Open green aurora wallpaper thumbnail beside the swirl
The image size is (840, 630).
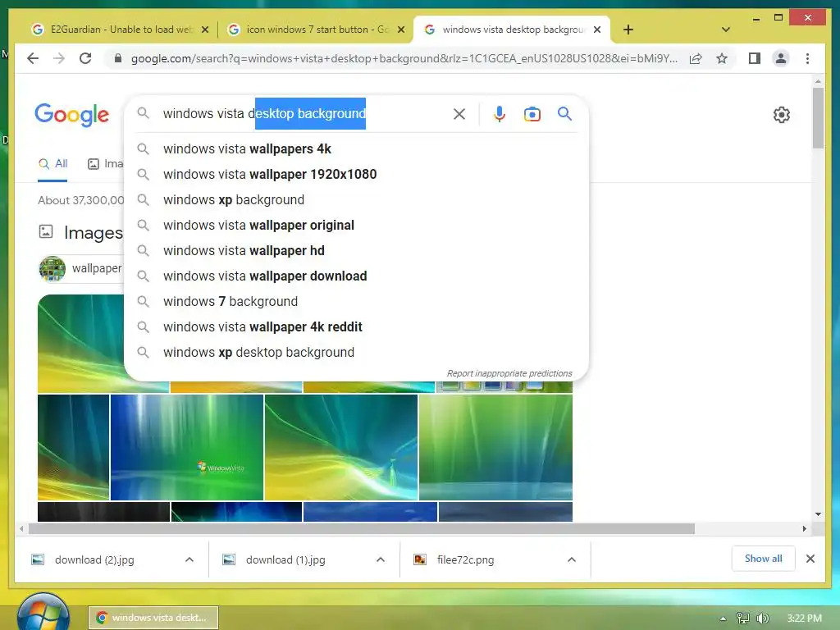pos(495,447)
